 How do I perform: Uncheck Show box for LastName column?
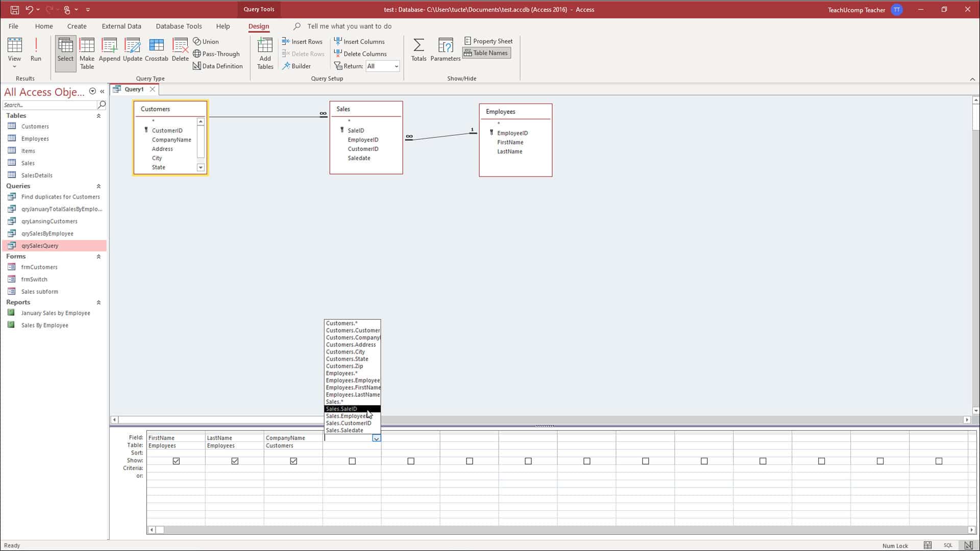(235, 461)
